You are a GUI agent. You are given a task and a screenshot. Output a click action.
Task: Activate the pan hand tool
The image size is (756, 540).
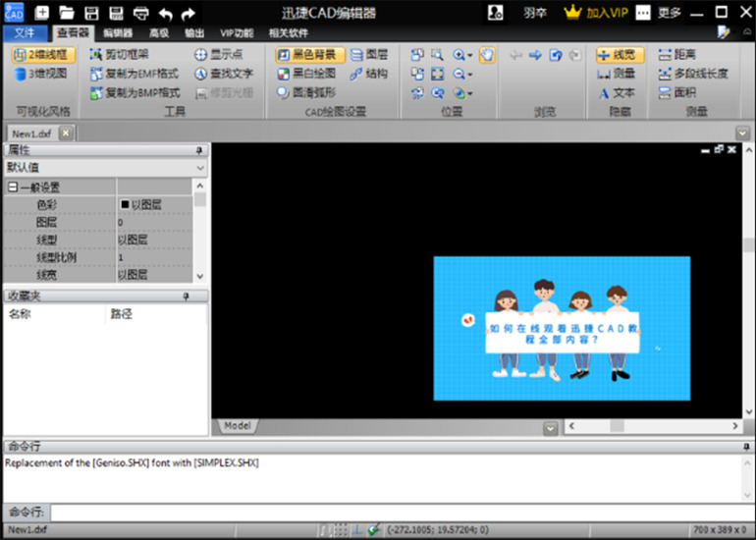point(487,54)
